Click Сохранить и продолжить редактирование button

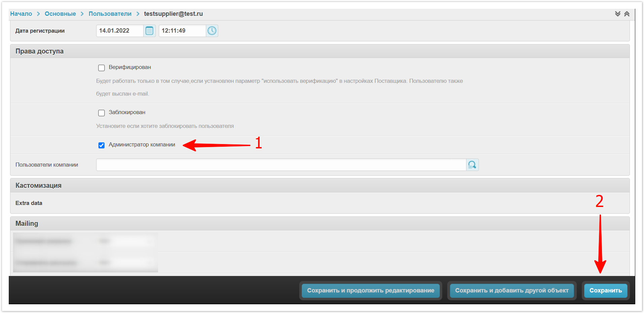[371, 290]
